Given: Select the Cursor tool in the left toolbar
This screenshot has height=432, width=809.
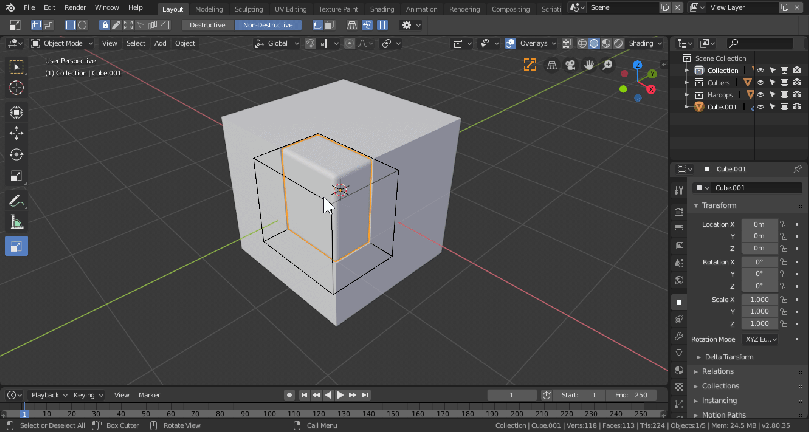Looking at the screenshot, I should (x=16, y=88).
